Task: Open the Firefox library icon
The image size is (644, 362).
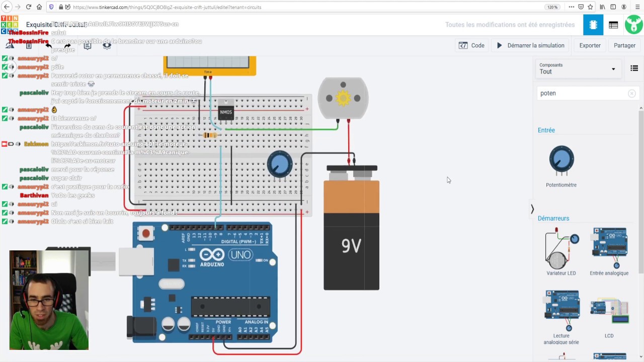Action: click(x=602, y=7)
